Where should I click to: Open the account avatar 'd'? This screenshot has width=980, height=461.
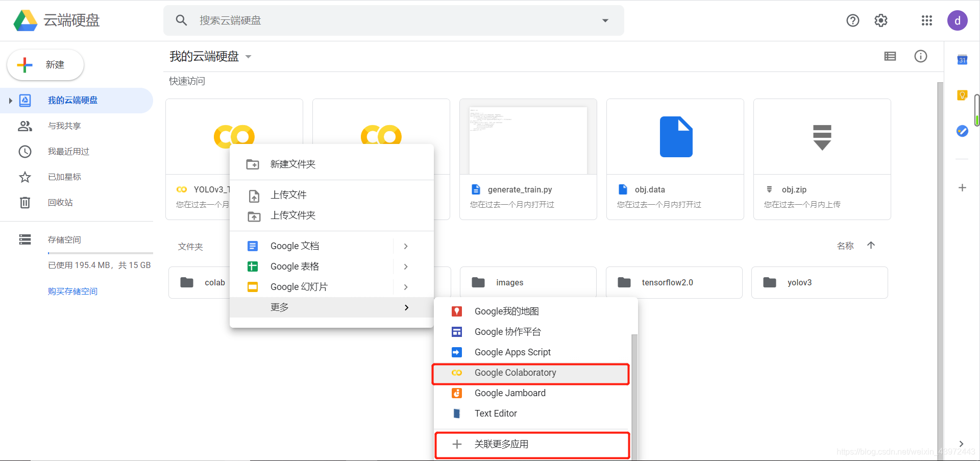[958, 20]
